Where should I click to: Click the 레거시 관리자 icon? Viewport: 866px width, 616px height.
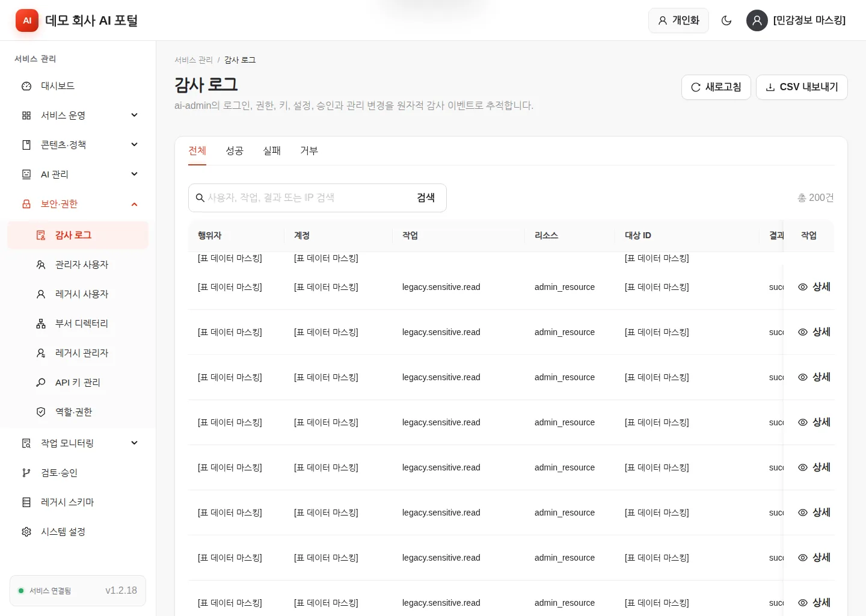point(41,353)
